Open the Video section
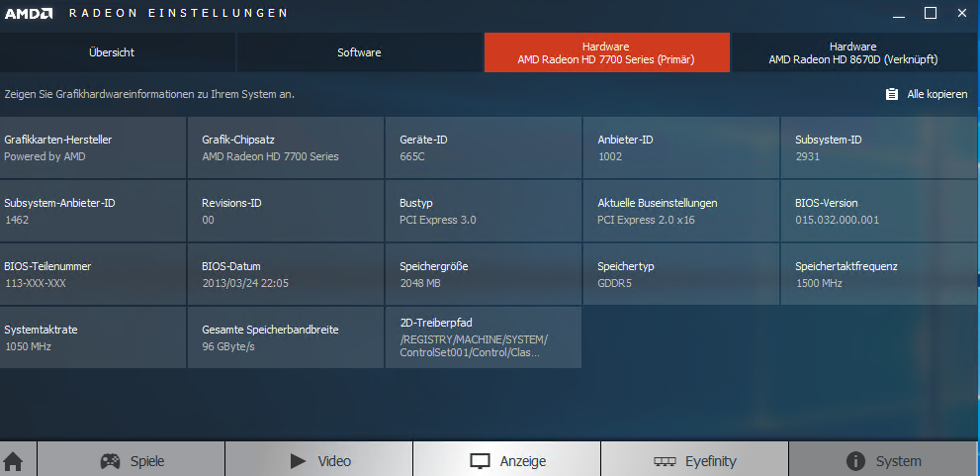 pyautogui.click(x=319, y=458)
